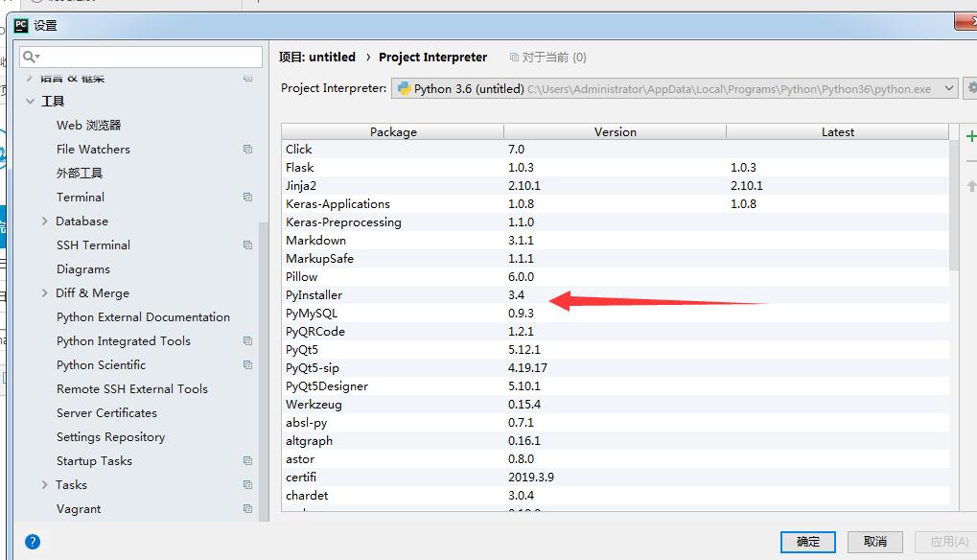This screenshot has height=560, width=977.
Task: Click the package table vertical scrollbar
Action: [954, 205]
